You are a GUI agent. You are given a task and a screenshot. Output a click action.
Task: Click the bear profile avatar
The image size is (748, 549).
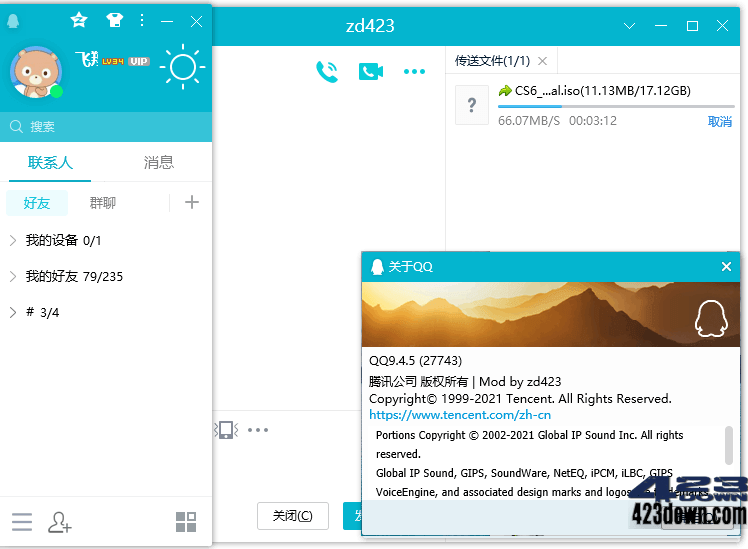[x=36, y=72]
